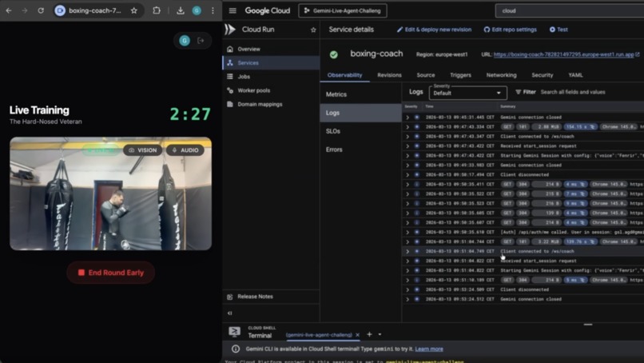Switch to the Revisions tab
Image resolution: width=644 pixels, height=363 pixels.
point(389,75)
